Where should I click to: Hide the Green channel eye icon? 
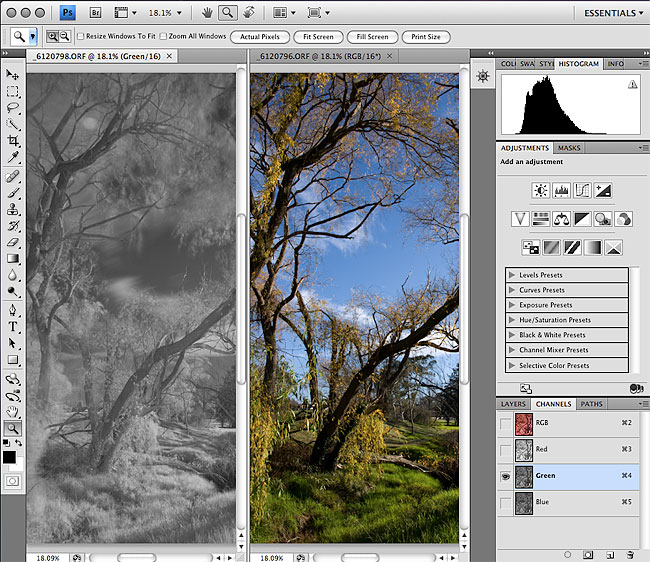point(506,476)
